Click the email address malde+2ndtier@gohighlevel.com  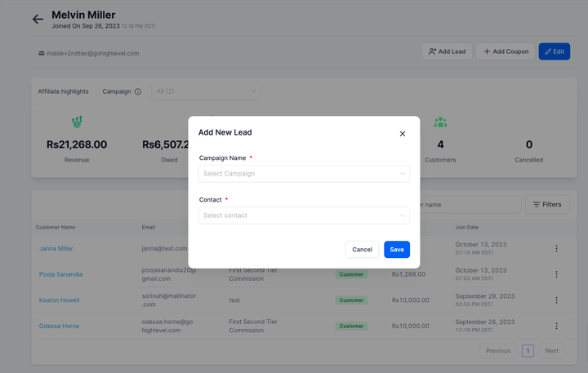[x=92, y=53]
